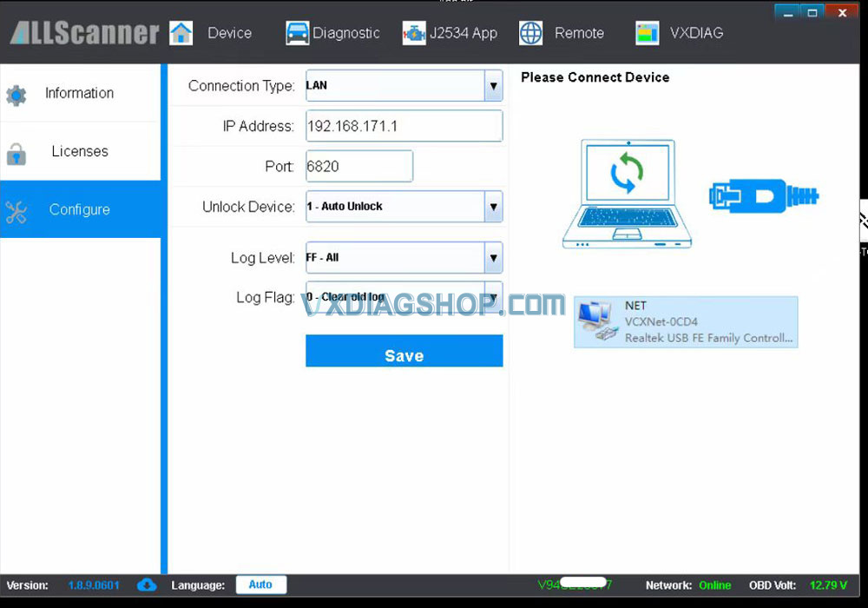Click the blue Save button
This screenshot has width=868, height=608.
point(404,351)
